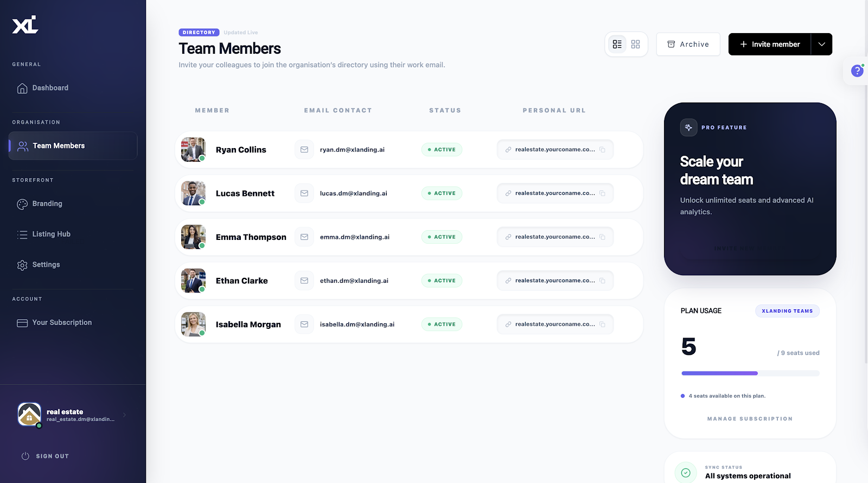Click Lucas Bennett's avatar photo
868x483 pixels.
point(193,193)
